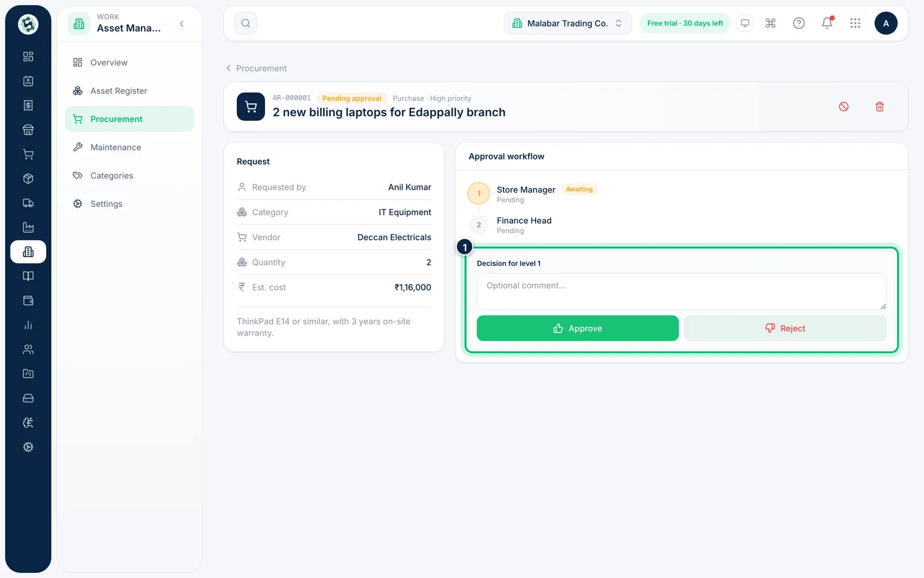Screen dimensions: 924x578
Task: Open the apps grid launcher icon
Action: [855, 23]
